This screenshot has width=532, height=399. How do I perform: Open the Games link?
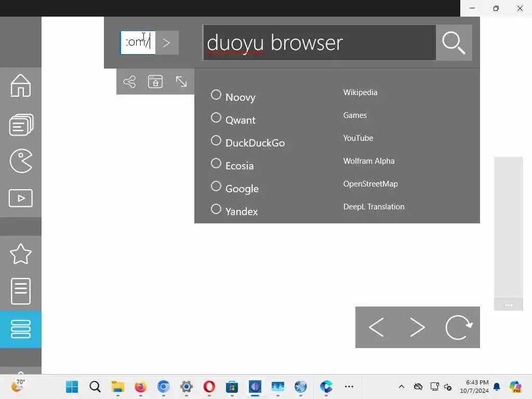(x=355, y=115)
